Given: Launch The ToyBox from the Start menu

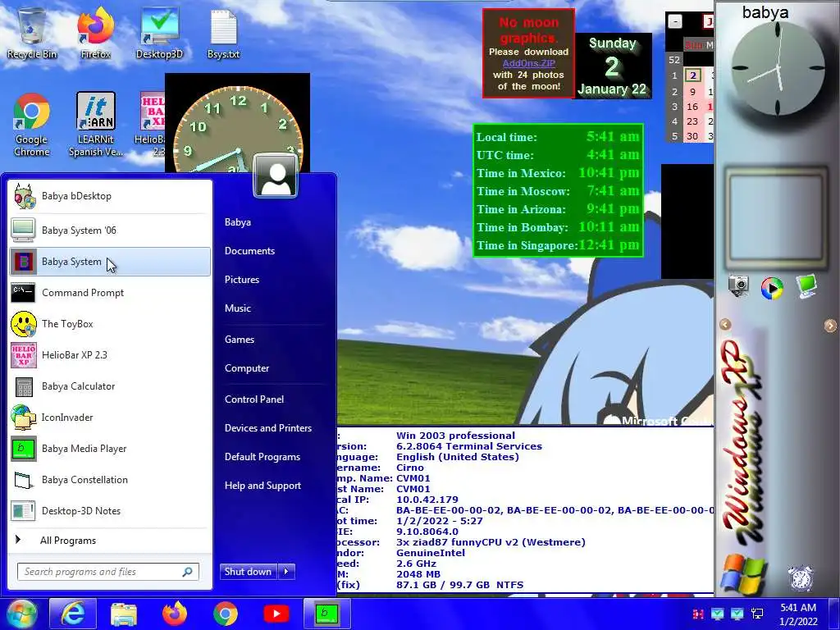Looking at the screenshot, I should click(x=110, y=323).
